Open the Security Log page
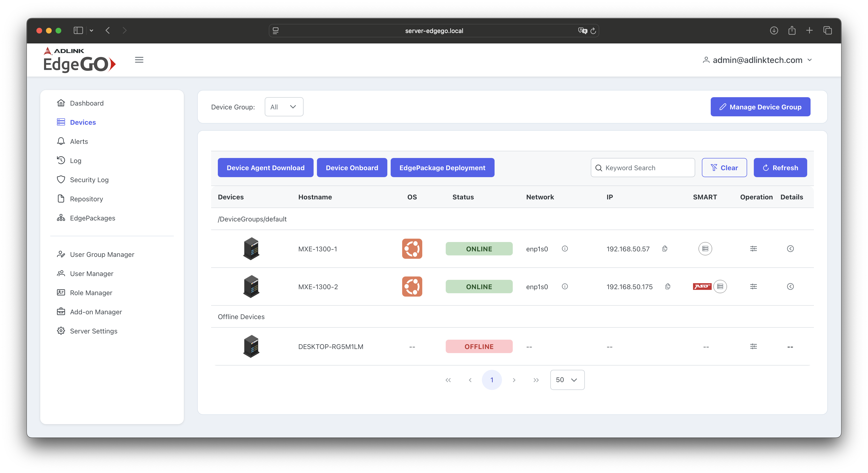 point(89,180)
